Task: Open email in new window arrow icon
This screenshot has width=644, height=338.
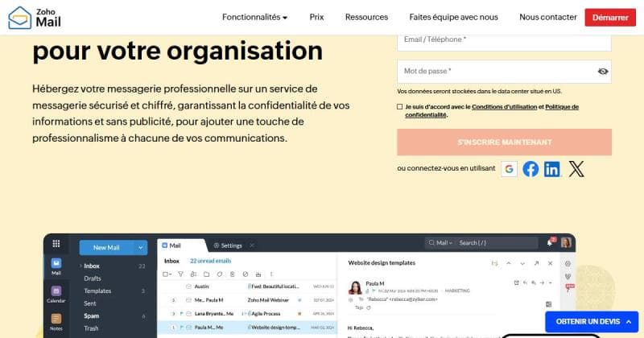Action: tap(536, 263)
